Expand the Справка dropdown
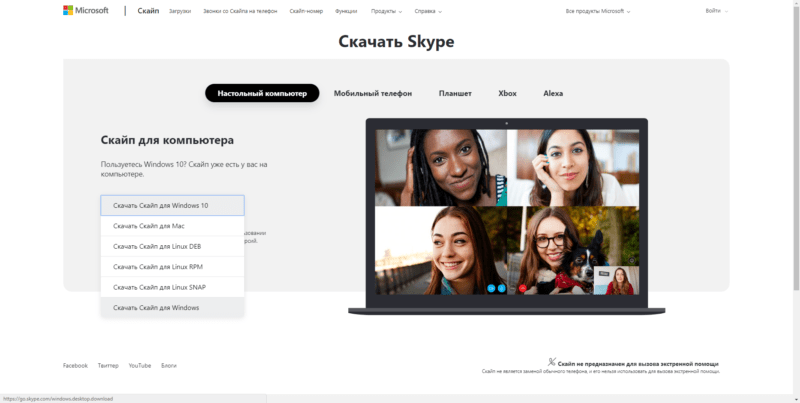 pyautogui.click(x=428, y=11)
